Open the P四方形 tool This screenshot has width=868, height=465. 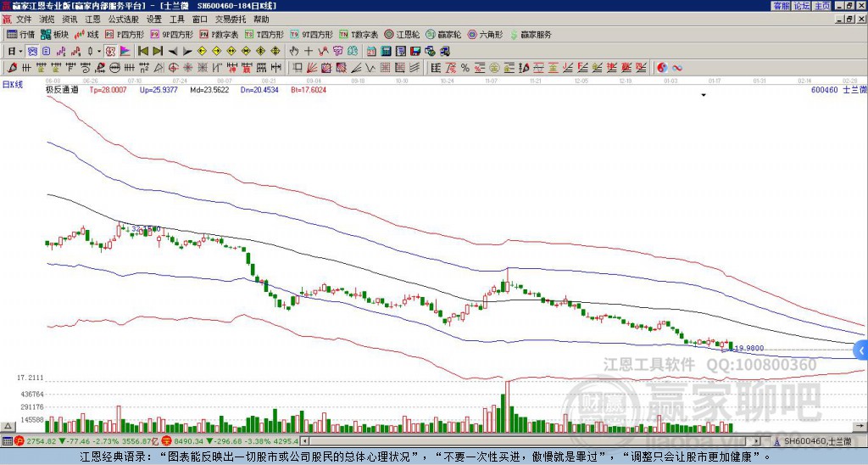point(125,34)
